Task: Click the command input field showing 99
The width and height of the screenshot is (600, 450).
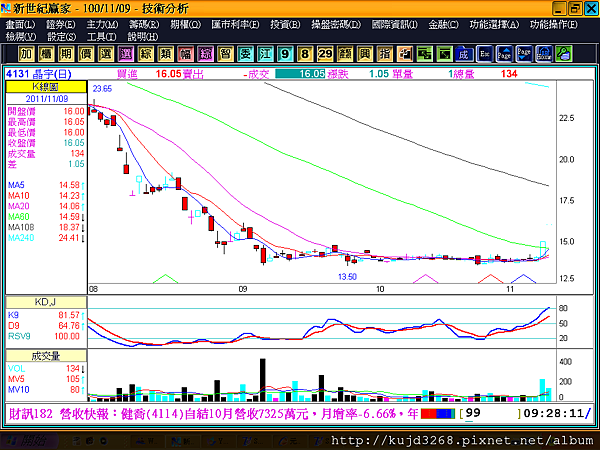Action: click(490, 414)
